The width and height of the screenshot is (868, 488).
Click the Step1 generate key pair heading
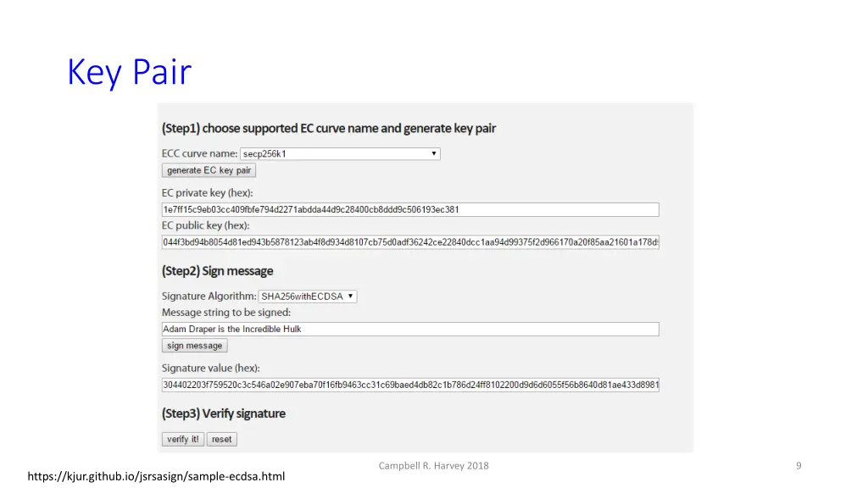coord(329,129)
